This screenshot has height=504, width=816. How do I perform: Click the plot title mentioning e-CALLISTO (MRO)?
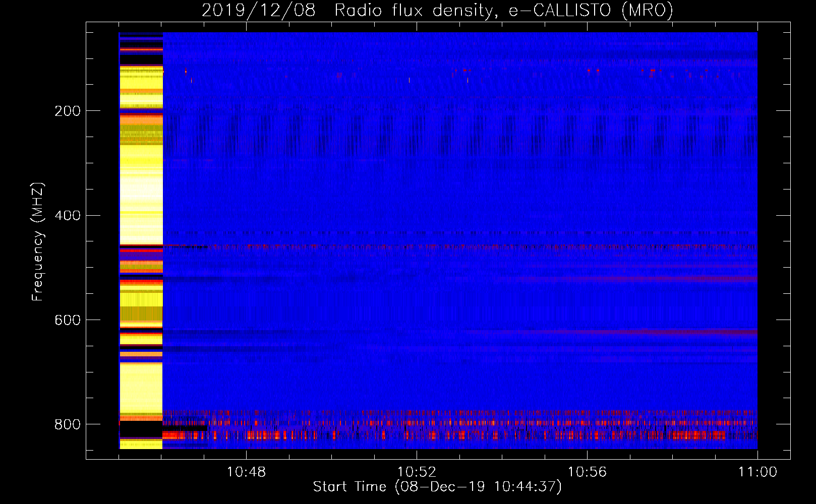pos(437,10)
